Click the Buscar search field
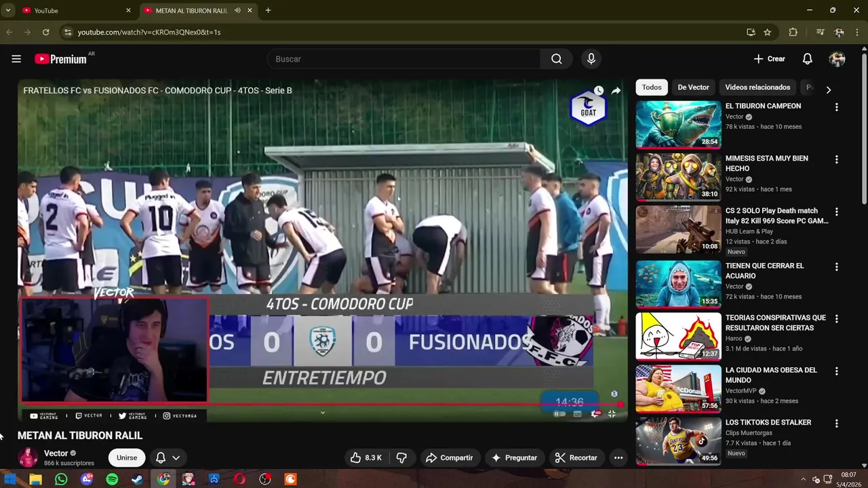This screenshot has width=868, height=488. 404,59
